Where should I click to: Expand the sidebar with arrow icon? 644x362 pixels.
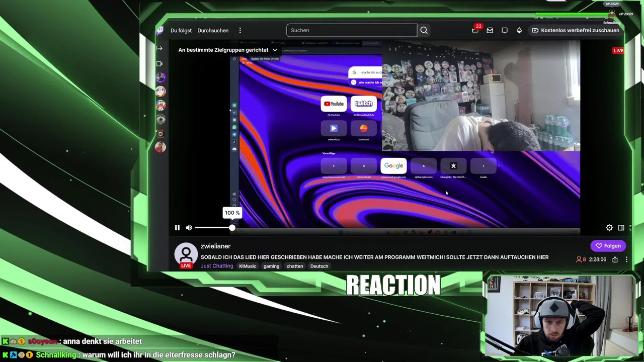[x=159, y=48]
